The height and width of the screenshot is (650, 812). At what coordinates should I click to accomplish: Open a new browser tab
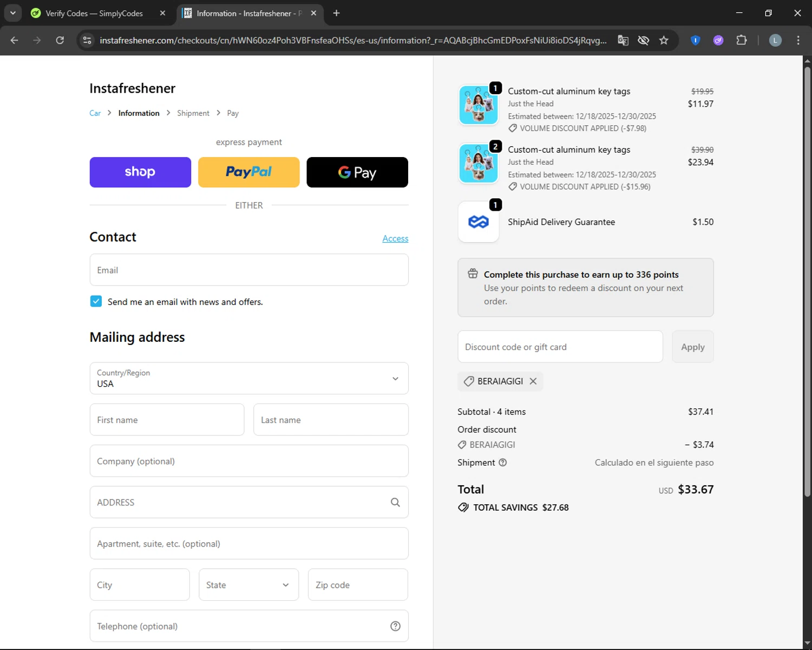pyautogui.click(x=336, y=13)
